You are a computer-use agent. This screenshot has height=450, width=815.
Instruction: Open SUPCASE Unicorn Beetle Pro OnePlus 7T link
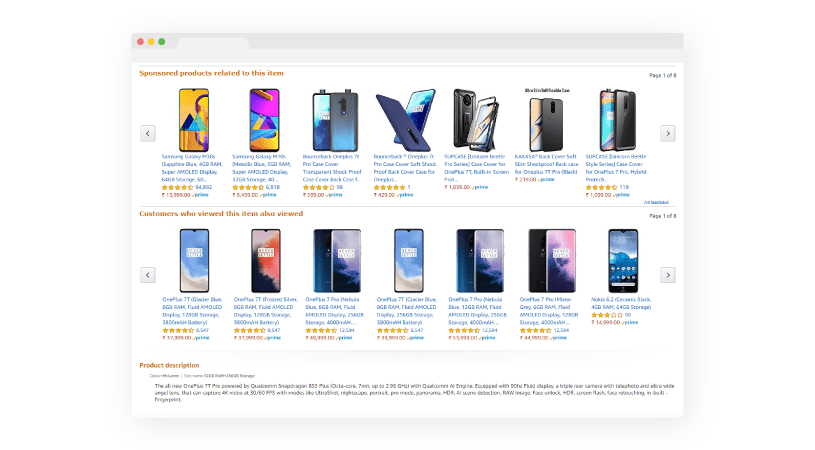tap(476, 167)
